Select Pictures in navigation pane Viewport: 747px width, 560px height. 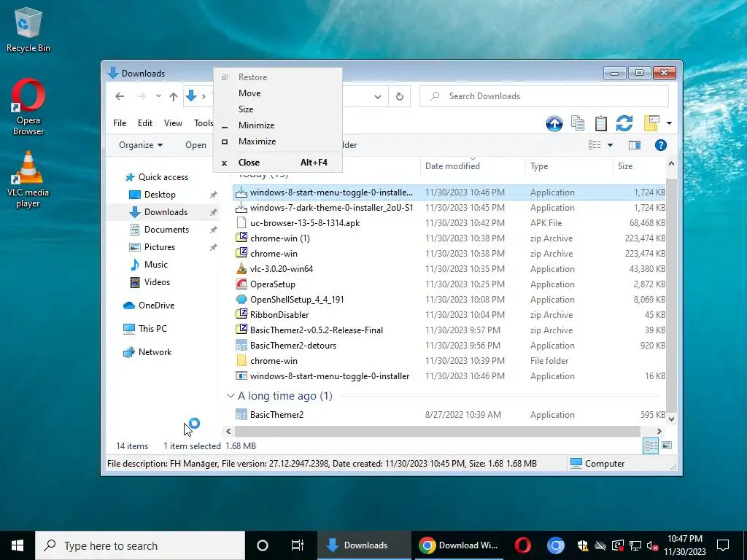click(160, 247)
